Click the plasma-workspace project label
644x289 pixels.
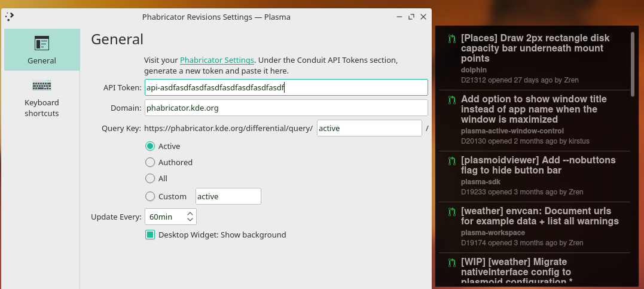coord(493,233)
